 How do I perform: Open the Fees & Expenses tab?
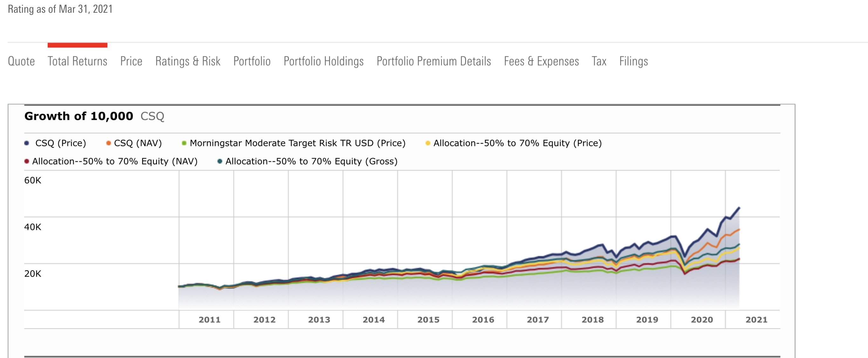[x=541, y=61]
